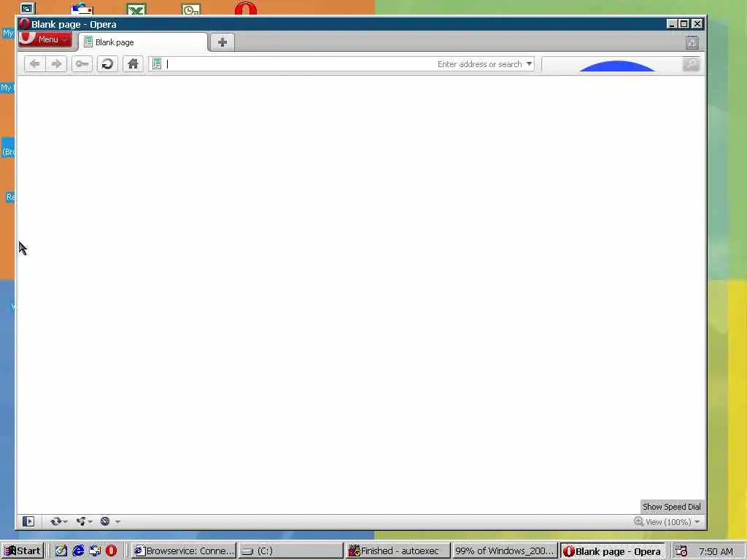Switch to Browservice: Conne... taskbar window
The image size is (747, 560).
pyautogui.click(x=183, y=551)
